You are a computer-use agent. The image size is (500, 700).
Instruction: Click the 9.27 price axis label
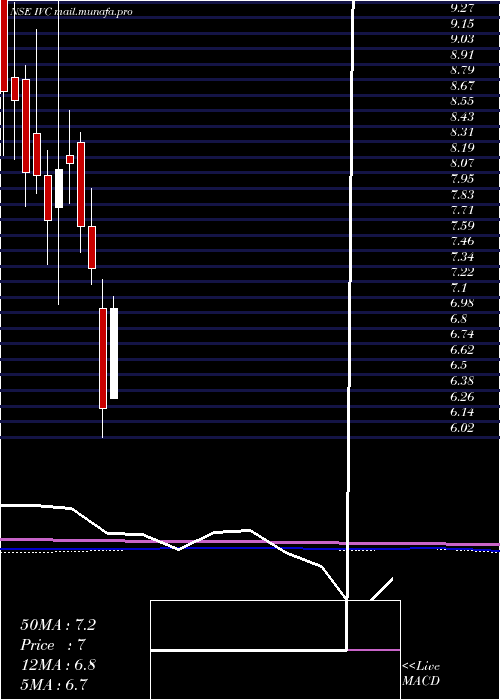[x=462, y=8]
